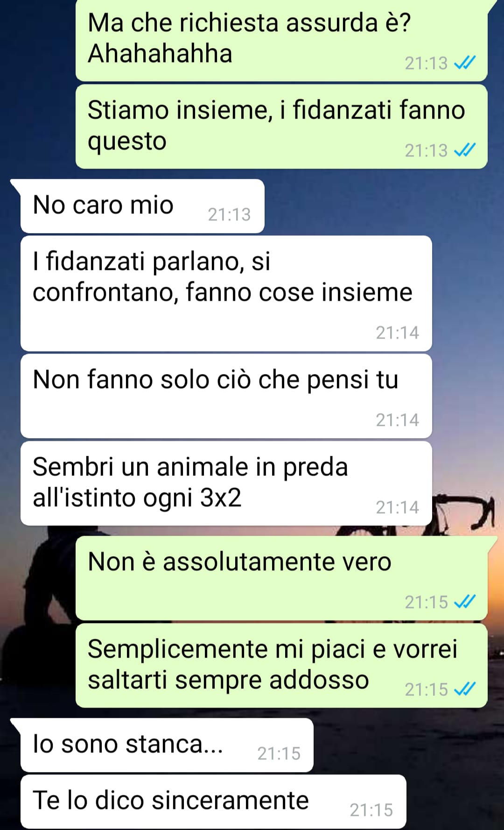504x830 pixels.
Task: Select the 'Te lo dico sinceramente' message
Action: tap(213, 802)
